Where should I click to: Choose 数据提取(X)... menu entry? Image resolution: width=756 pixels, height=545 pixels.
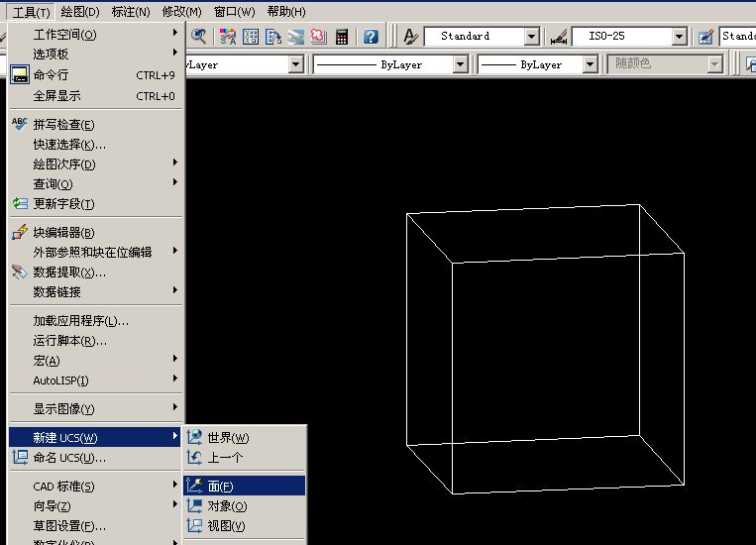(96, 272)
